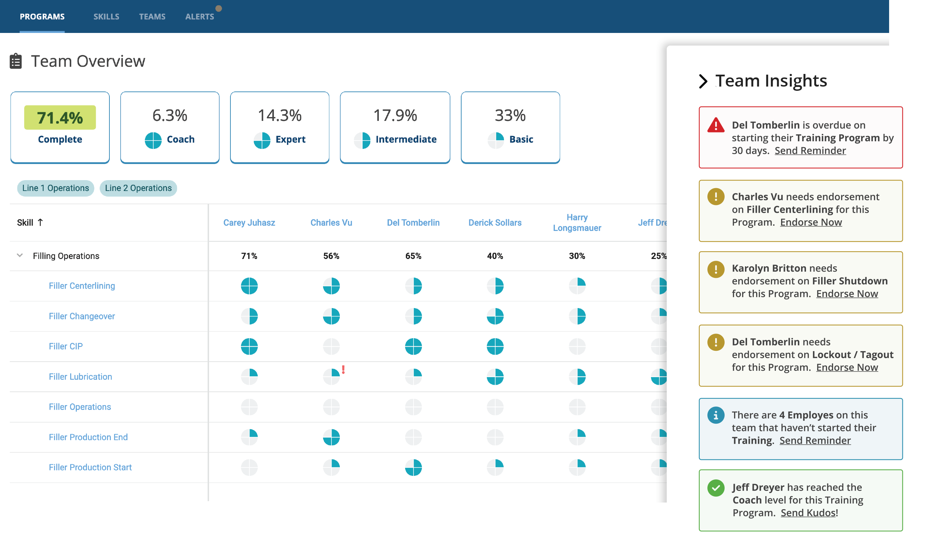This screenshot has height=560, width=934.
Task: Toggle the Skill sort ascending arrow
Action: (x=42, y=222)
